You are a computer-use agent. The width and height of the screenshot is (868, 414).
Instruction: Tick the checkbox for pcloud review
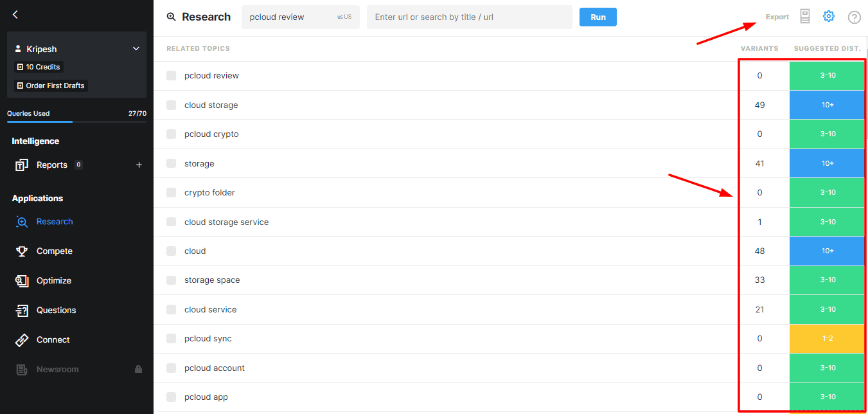(171, 76)
